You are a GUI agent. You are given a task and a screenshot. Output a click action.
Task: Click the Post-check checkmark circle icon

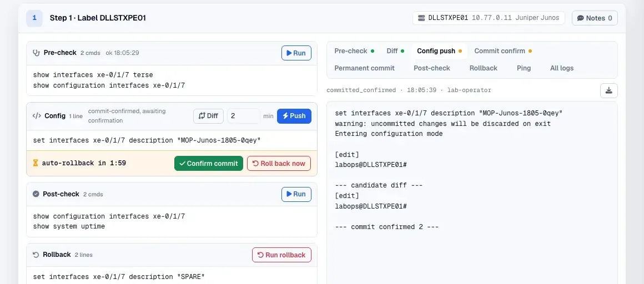(x=36, y=194)
